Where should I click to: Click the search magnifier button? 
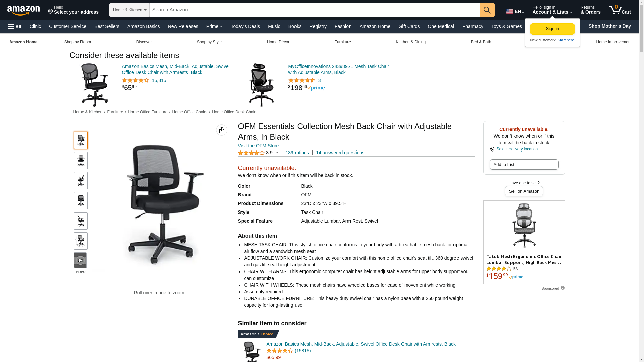click(487, 10)
